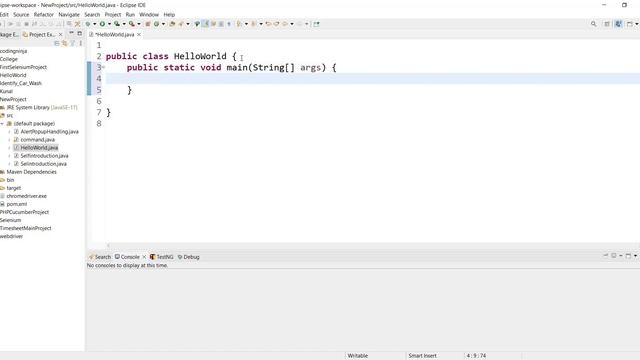640x360 pixels.
Task: Click the Open Perspective icon
Action: pos(607,24)
